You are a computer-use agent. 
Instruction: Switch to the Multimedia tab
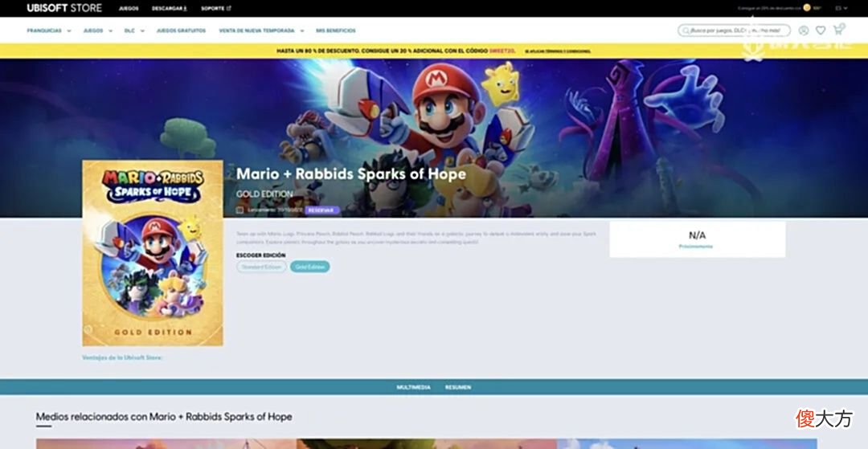(414, 387)
